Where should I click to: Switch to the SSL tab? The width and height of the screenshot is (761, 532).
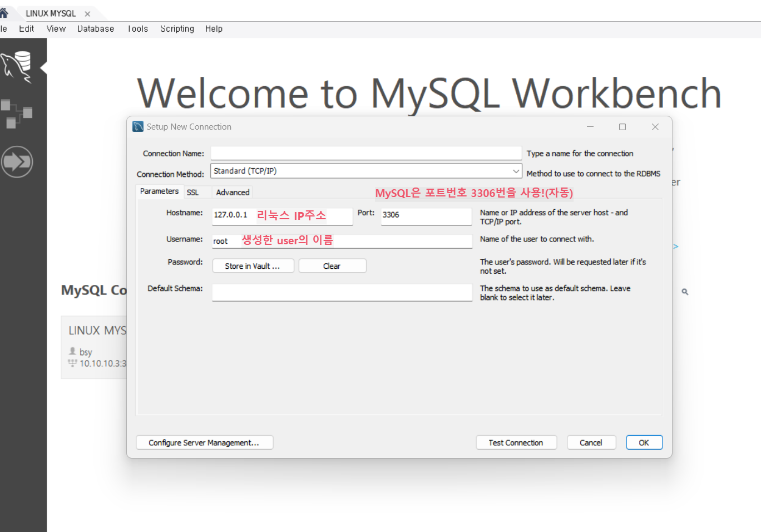click(192, 193)
